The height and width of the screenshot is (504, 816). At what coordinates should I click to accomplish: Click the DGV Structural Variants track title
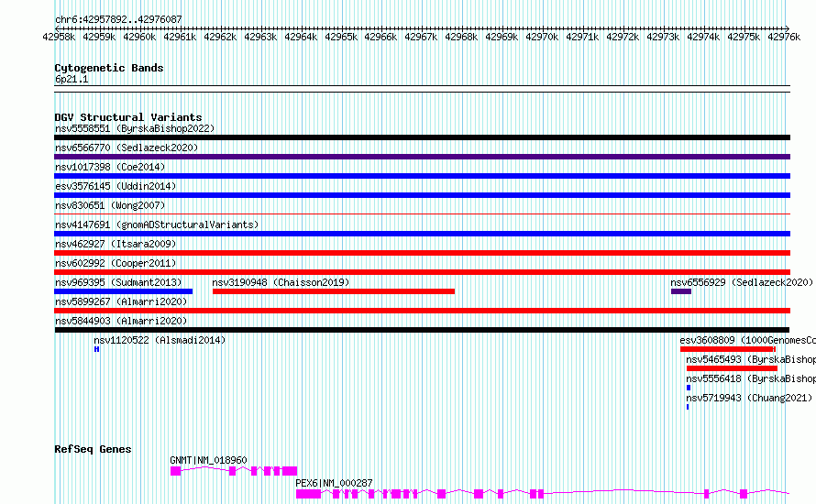(128, 117)
